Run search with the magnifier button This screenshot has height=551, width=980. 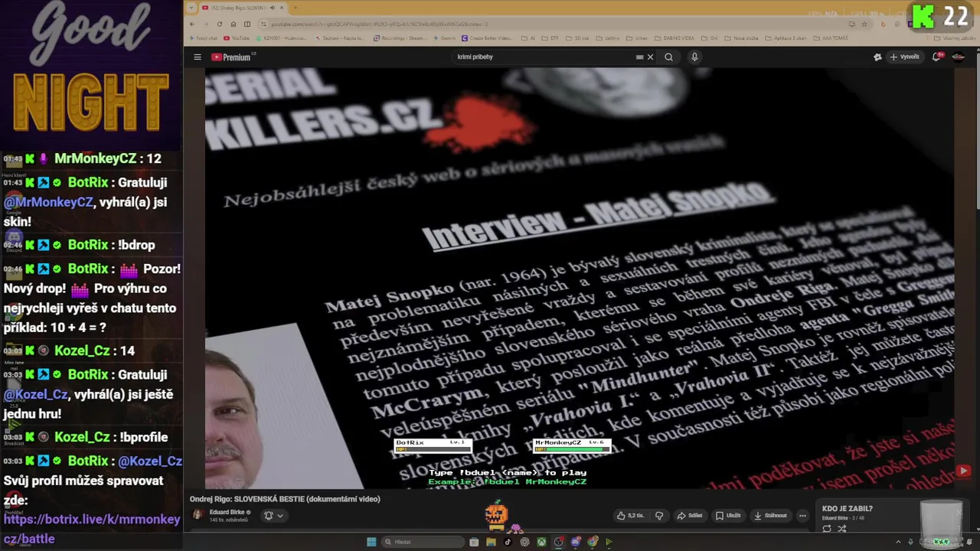[x=668, y=57]
